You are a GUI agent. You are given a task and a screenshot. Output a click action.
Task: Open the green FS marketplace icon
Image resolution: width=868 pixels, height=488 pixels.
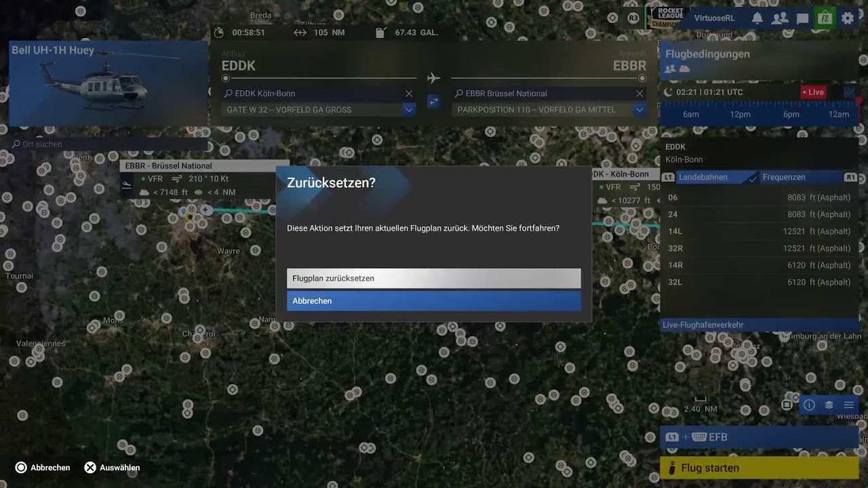825,18
